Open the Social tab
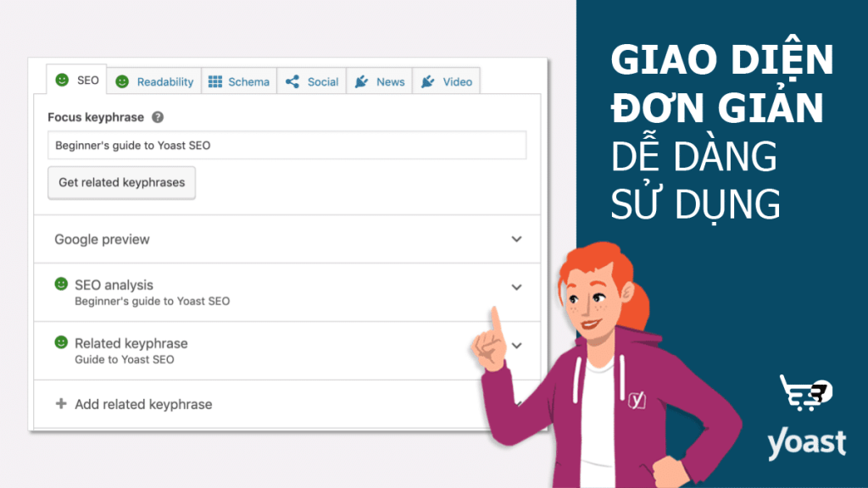 point(312,82)
